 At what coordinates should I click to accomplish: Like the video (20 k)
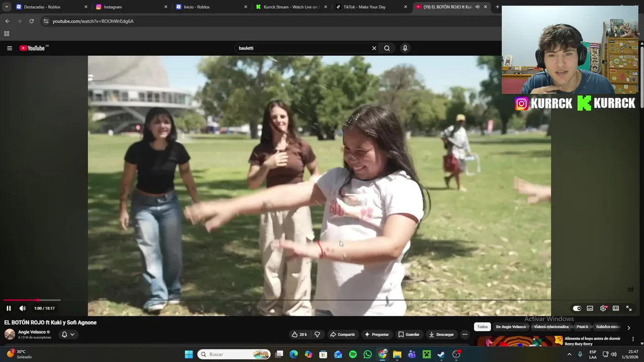point(299,334)
